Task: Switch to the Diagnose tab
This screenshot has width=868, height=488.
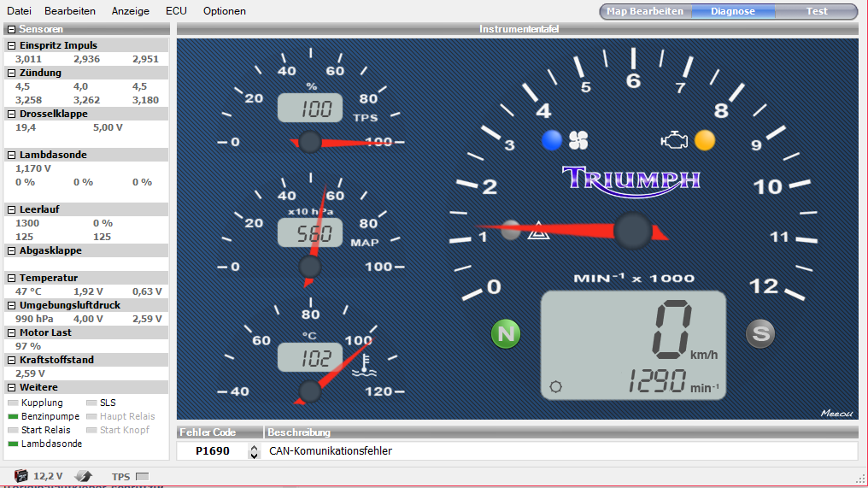Action: tap(733, 11)
